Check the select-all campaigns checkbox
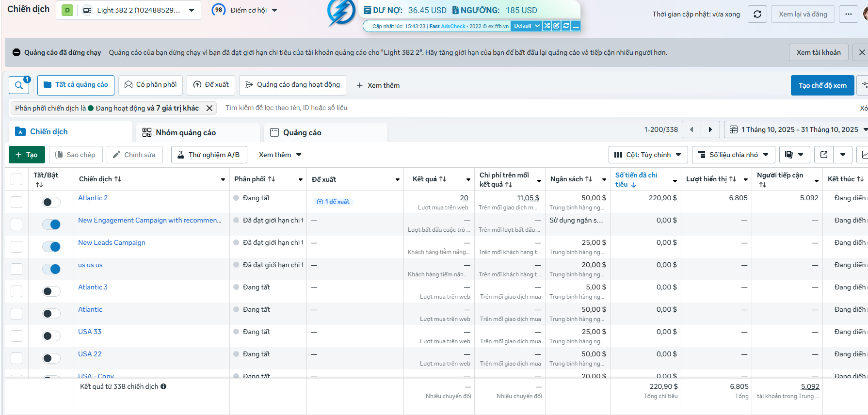This screenshot has width=868, height=415. point(16,179)
